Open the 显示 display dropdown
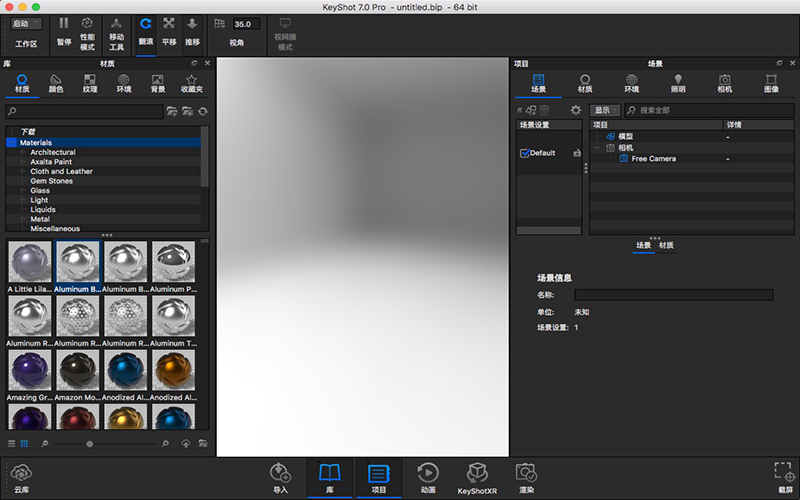The width and height of the screenshot is (800, 500). (x=605, y=110)
